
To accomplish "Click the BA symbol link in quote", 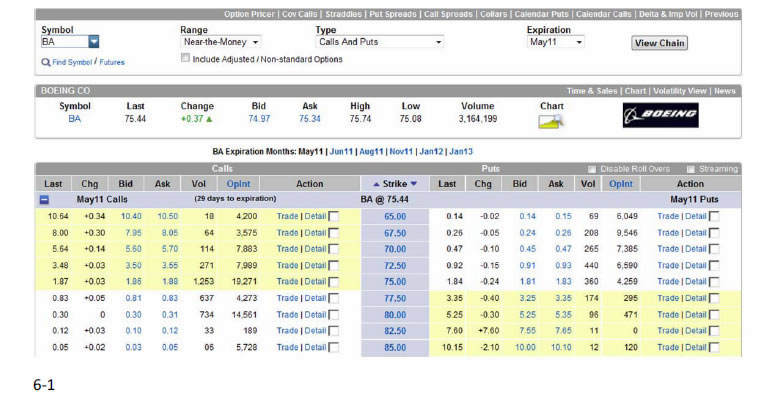I will pyautogui.click(x=74, y=119).
